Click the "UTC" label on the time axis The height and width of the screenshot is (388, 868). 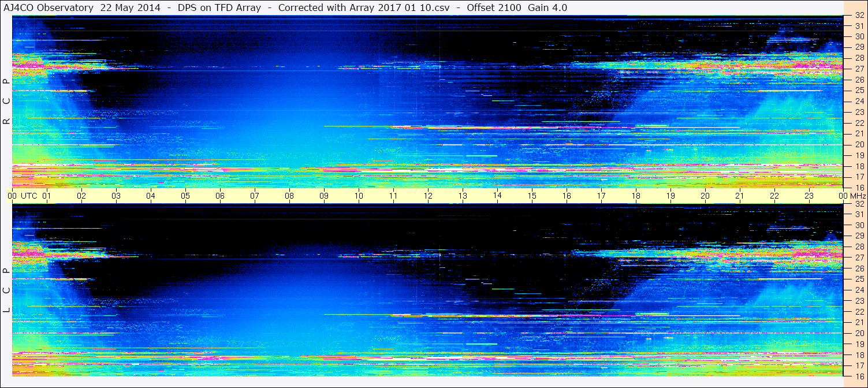click(29, 196)
